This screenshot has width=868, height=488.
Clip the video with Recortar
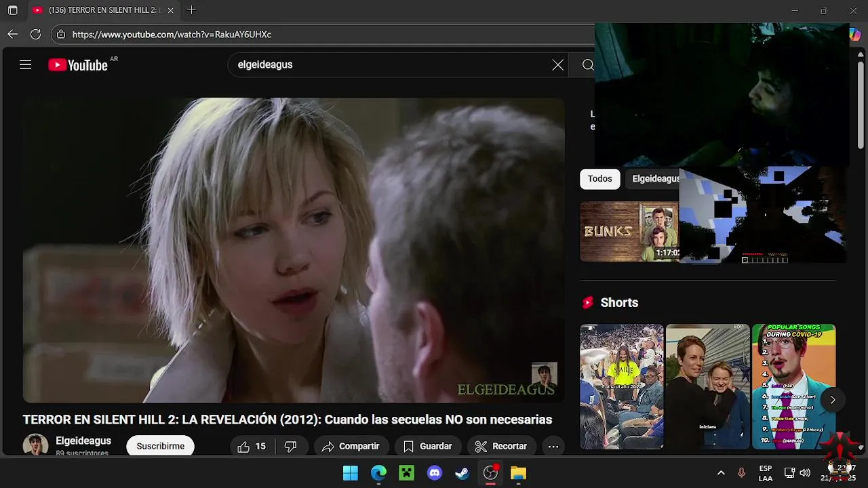tap(501, 446)
